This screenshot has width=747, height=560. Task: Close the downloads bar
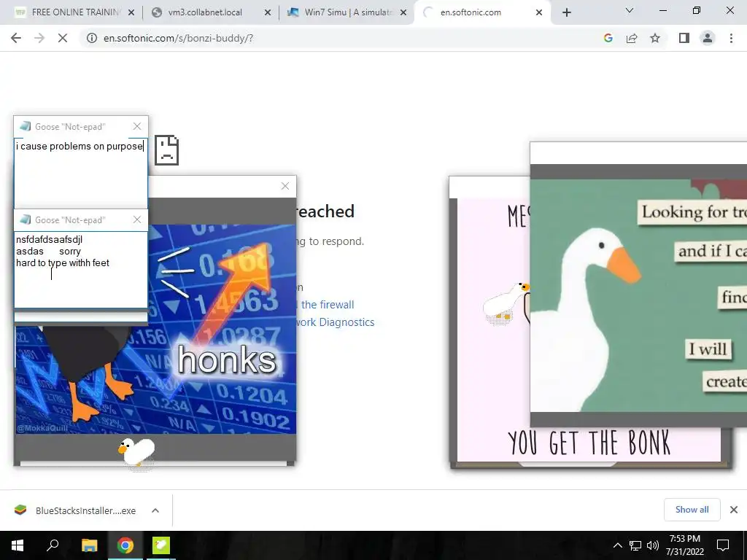click(734, 510)
